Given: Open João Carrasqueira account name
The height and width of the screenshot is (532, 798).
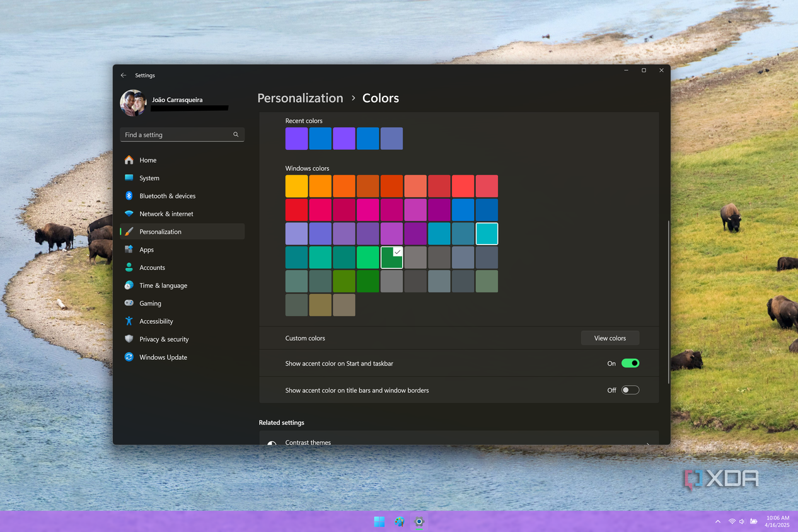Looking at the screenshot, I should [177, 100].
